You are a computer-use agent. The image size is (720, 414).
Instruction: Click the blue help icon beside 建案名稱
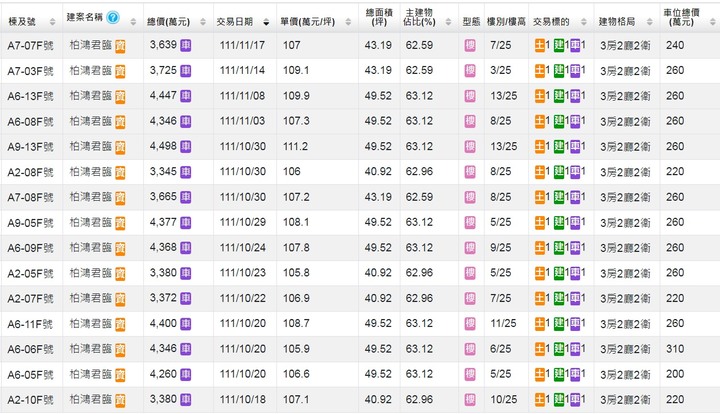click(112, 17)
